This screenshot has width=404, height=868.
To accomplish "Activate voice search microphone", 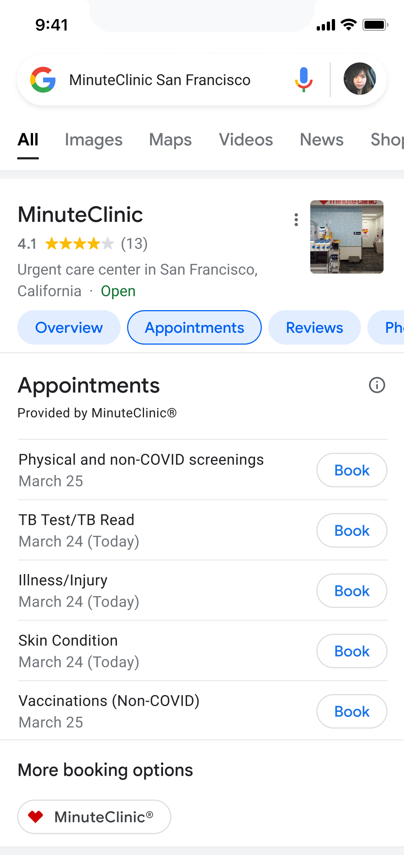I will point(304,80).
